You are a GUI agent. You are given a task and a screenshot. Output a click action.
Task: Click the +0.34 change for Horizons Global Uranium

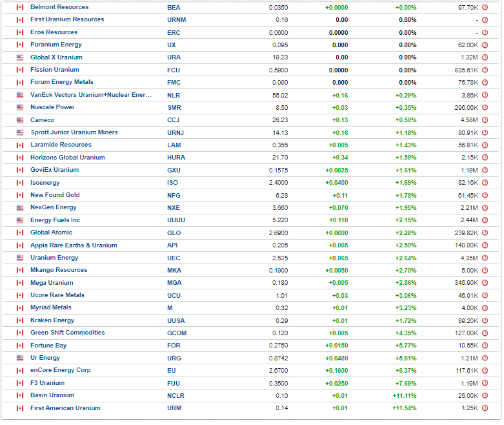coord(340,158)
